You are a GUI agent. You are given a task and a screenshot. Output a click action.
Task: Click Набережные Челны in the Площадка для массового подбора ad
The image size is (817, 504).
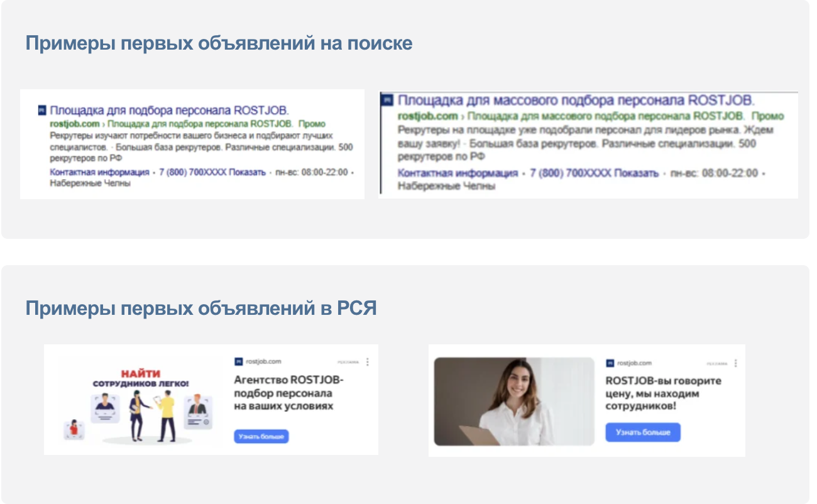447,186
